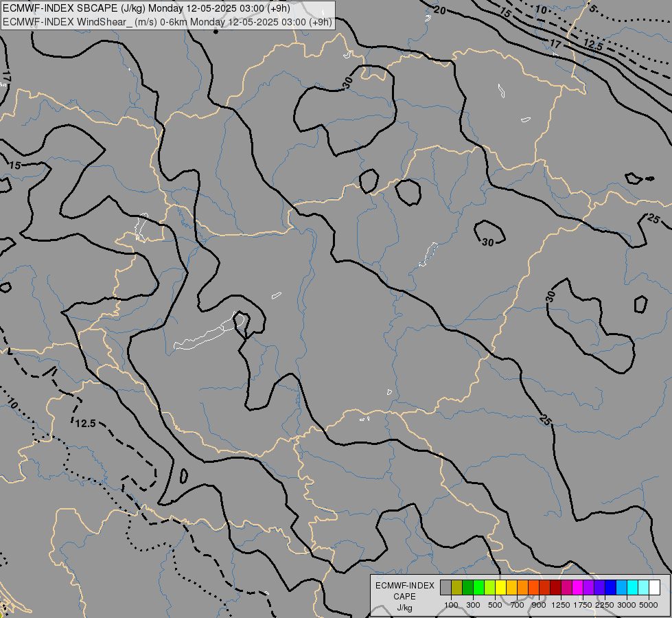Click the CAPE word in the legend
The height and width of the screenshot is (618, 672).
(404, 597)
